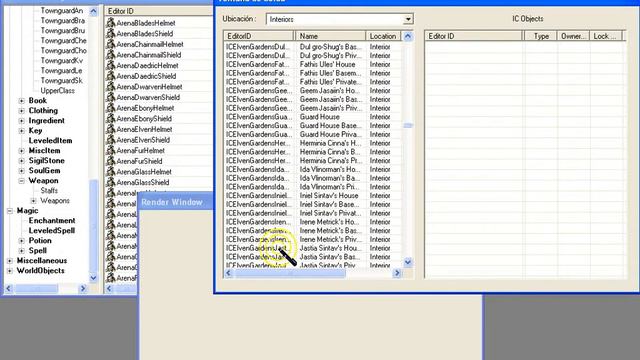
Task: Select the LeveledSpell tree item
Action: tap(51, 231)
